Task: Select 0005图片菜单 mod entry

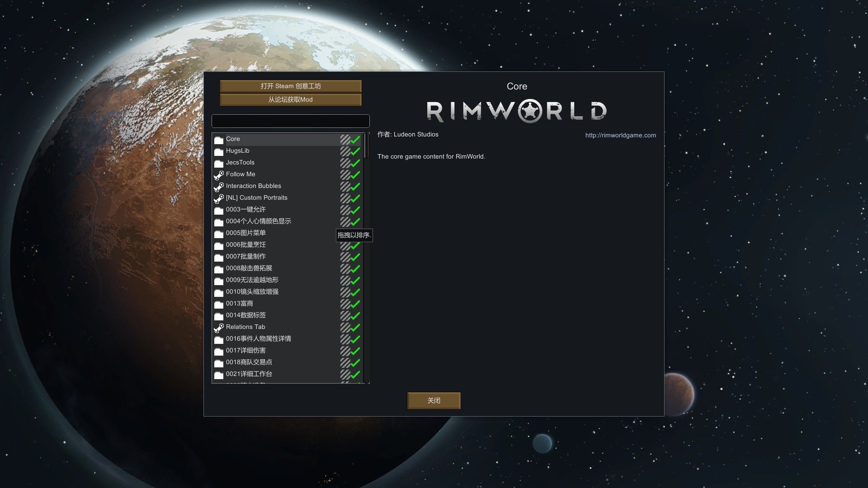Action: click(288, 234)
